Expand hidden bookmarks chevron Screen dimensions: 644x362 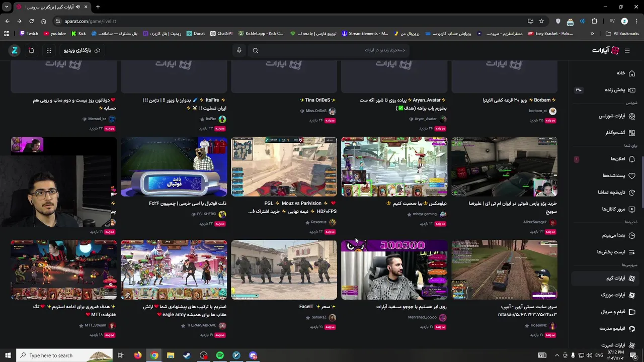(x=592, y=34)
